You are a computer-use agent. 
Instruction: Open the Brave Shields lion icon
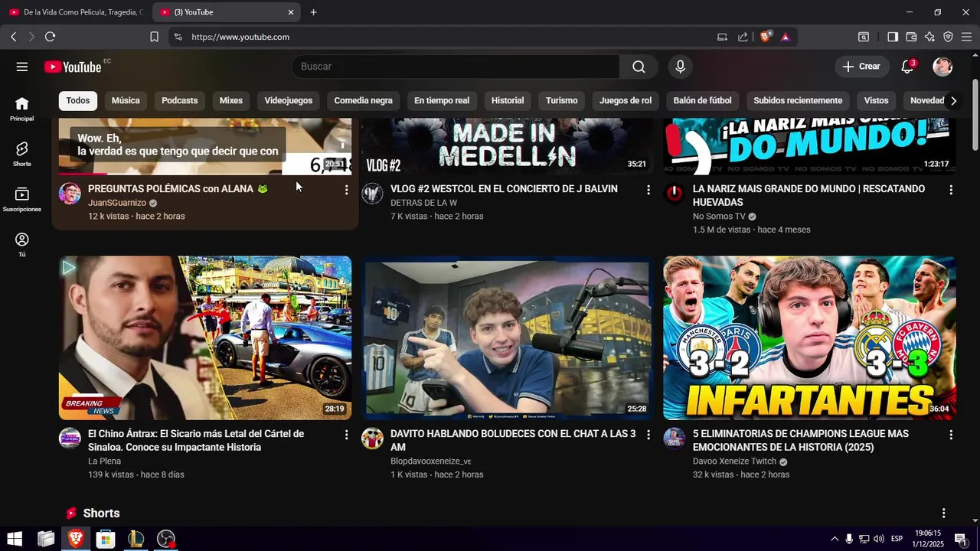pyautogui.click(x=765, y=37)
